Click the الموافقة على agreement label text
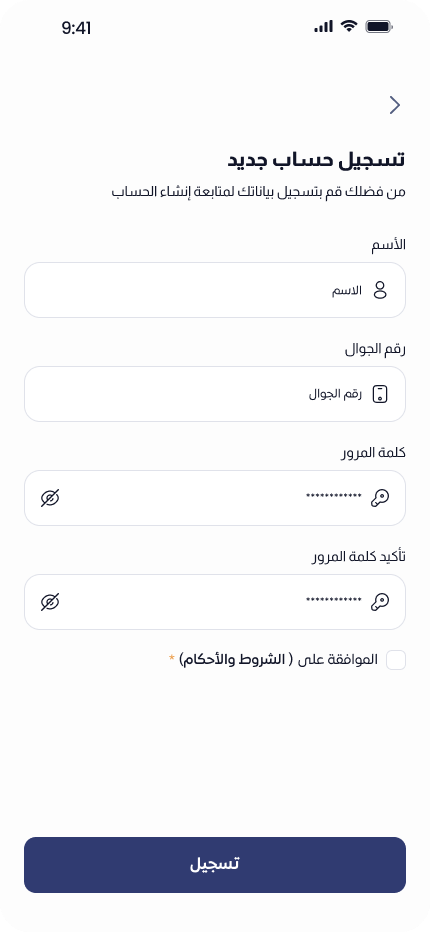The height and width of the screenshot is (932, 430). [x=337, y=660]
